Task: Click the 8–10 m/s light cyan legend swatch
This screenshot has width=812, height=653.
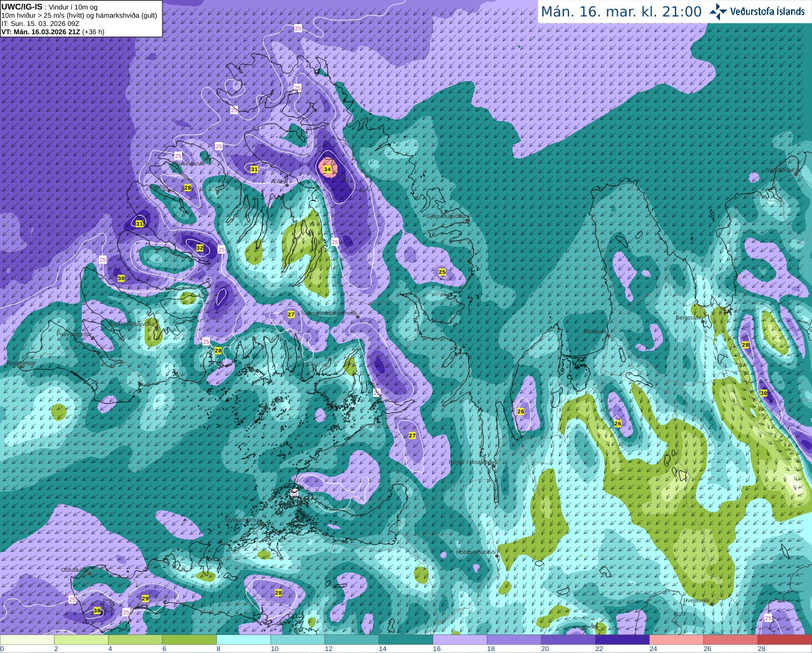Action: [x=244, y=640]
